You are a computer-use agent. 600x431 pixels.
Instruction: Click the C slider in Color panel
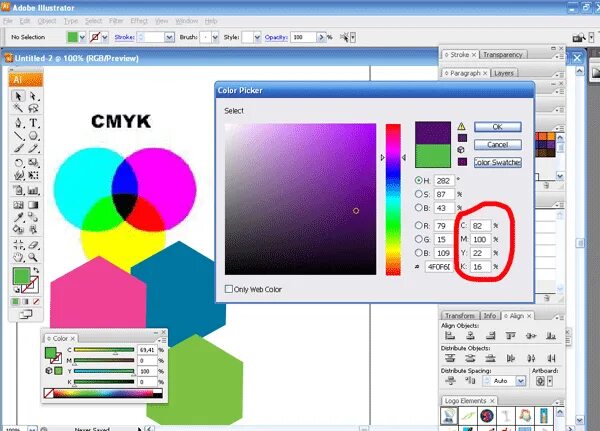click(104, 350)
